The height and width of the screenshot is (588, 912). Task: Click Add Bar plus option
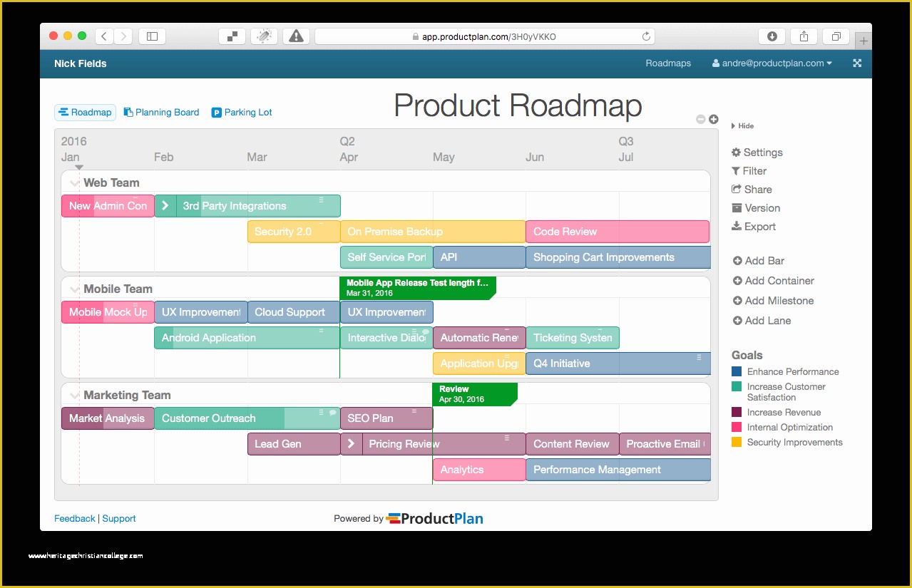tap(759, 261)
